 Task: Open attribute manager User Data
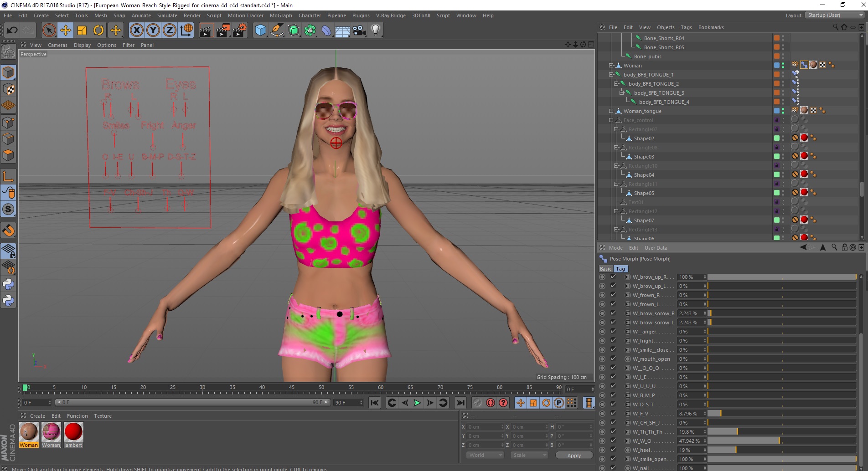pos(656,248)
